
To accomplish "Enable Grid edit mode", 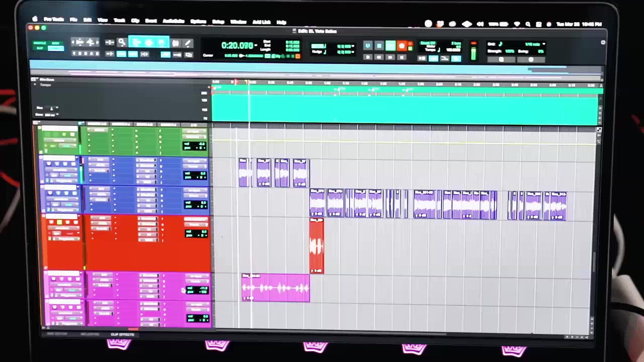I will 56,48.
